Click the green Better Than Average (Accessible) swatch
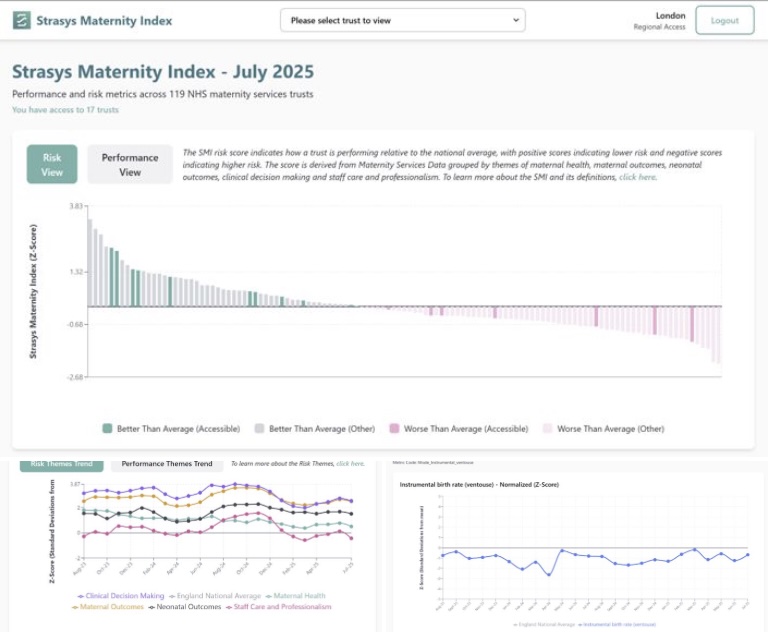The width and height of the screenshot is (768, 632). [107, 429]
